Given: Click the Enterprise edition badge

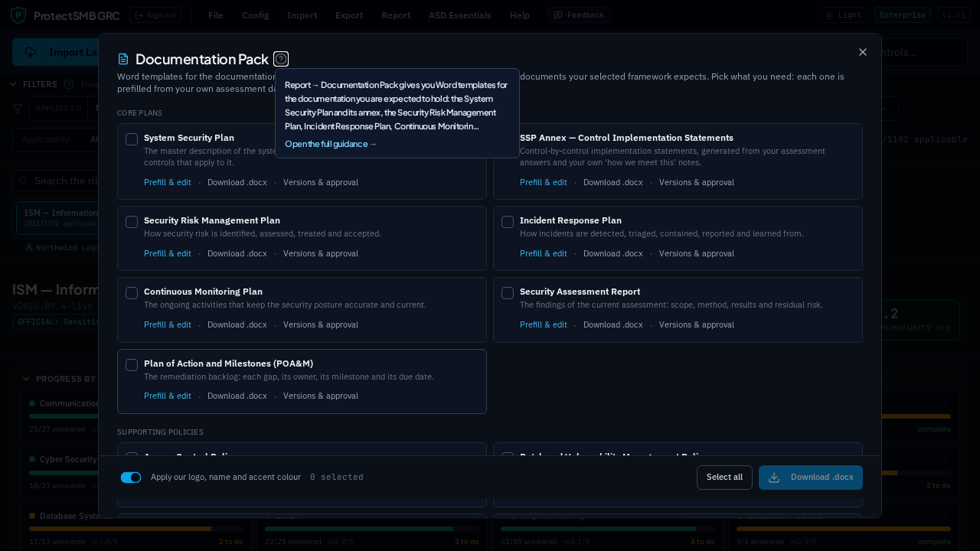Looking at the screenshot, I should tap(903, 15).
